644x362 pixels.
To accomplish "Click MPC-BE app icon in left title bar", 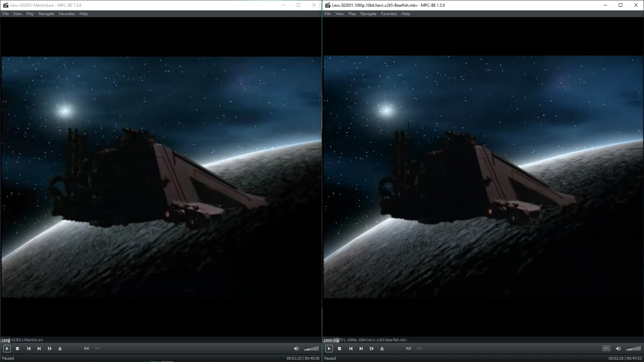I will (5, 5).
